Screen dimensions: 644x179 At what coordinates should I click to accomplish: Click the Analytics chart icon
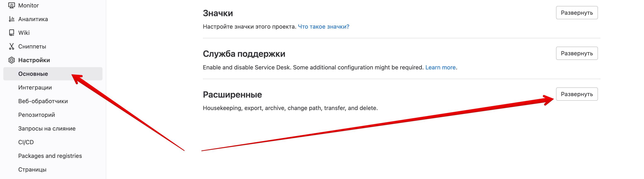coord(11,19)
